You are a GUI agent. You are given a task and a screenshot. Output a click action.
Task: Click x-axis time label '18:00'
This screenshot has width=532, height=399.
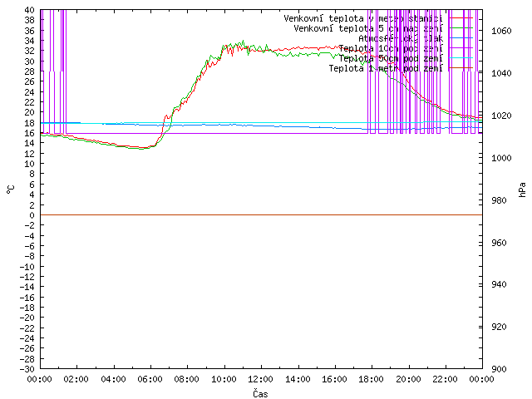[372, 379]
